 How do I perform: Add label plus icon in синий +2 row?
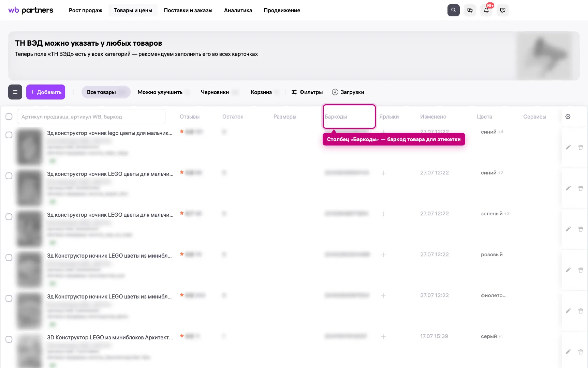click(x=383, y=173)
